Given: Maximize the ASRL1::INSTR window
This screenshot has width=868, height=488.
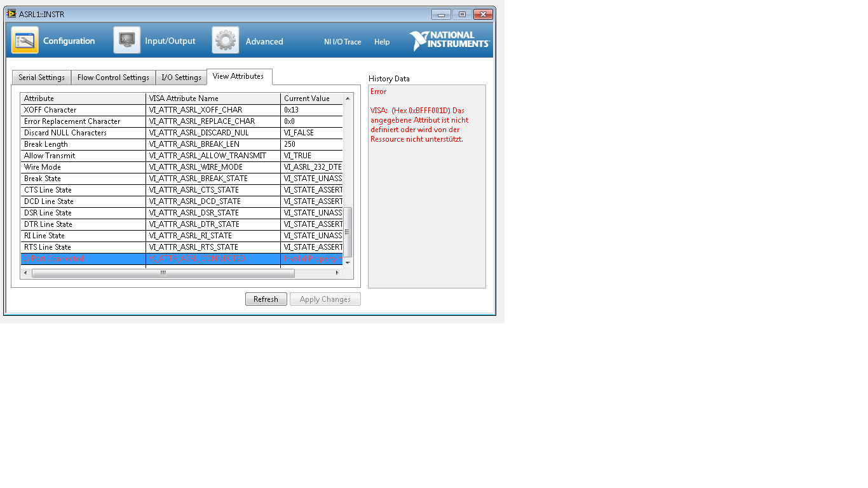Looking at the screenshot, I should [x=462, y=15].
